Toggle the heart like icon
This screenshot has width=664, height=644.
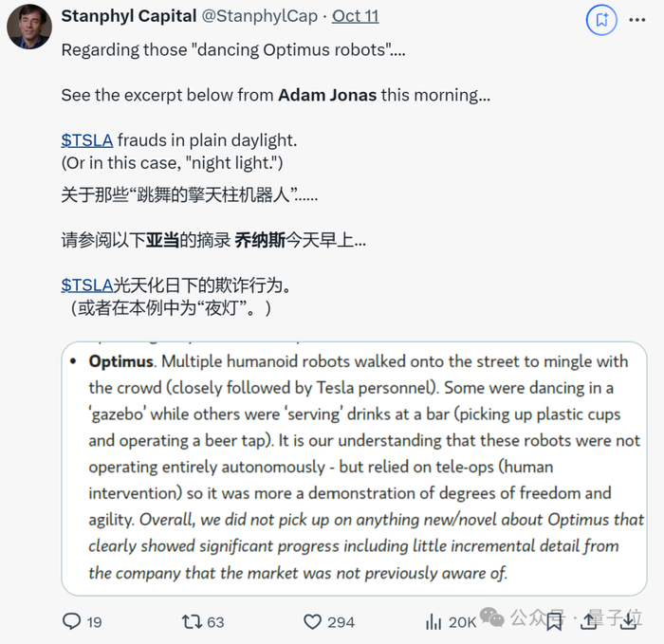pos(313,621)
